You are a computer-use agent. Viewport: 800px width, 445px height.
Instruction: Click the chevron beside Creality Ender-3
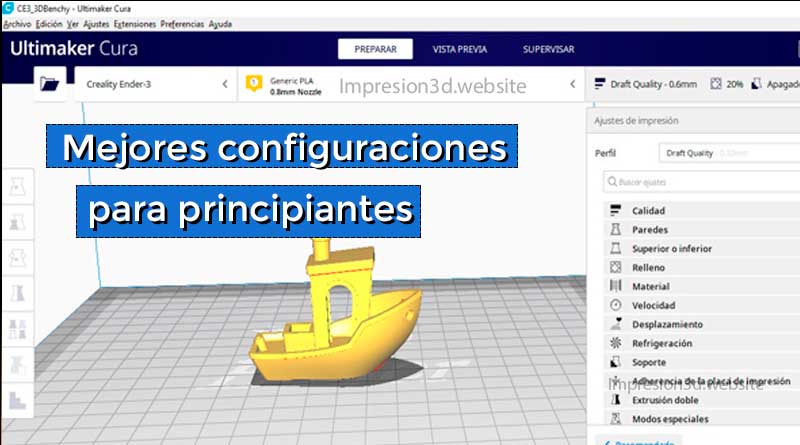click(x=225, y=84)
